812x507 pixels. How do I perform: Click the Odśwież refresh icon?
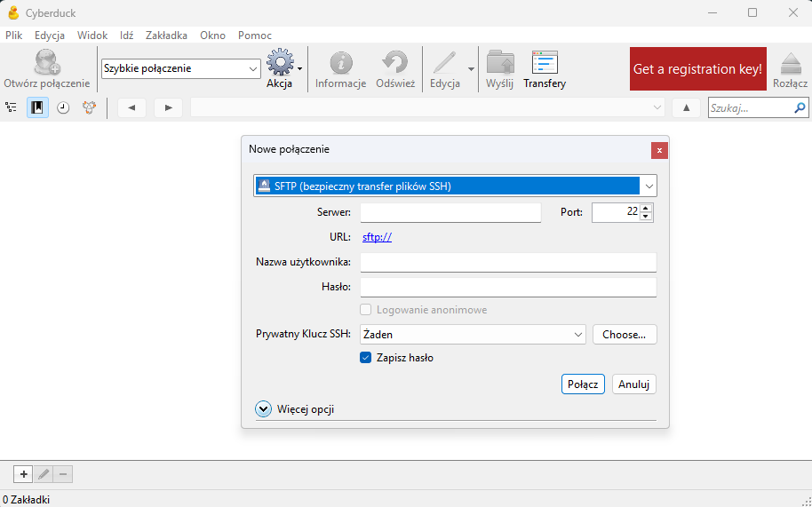[395, 62]
